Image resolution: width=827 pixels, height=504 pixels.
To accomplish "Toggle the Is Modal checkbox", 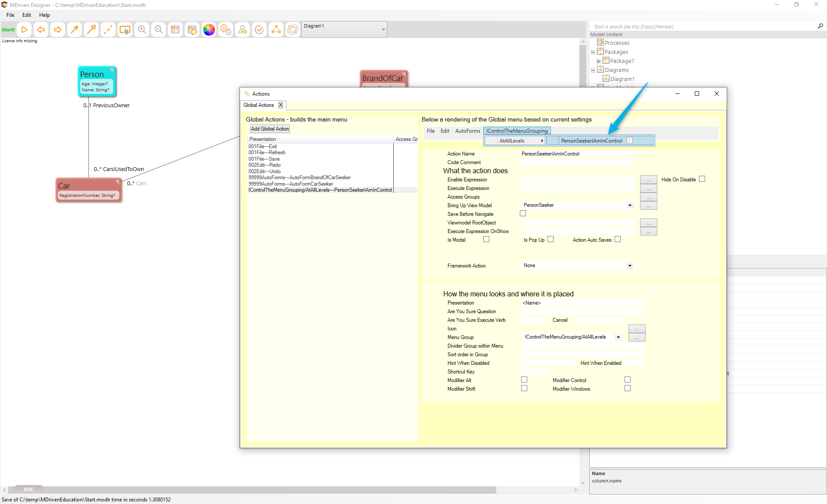I will click(486, 240).
